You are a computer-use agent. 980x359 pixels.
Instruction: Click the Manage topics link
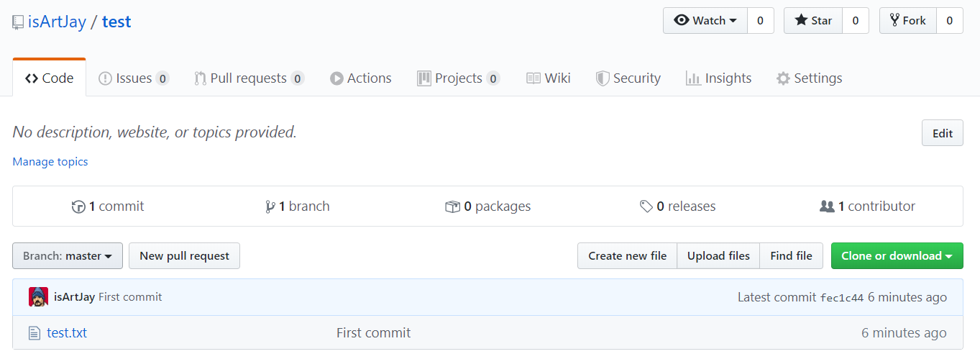[x=50, y=162]
